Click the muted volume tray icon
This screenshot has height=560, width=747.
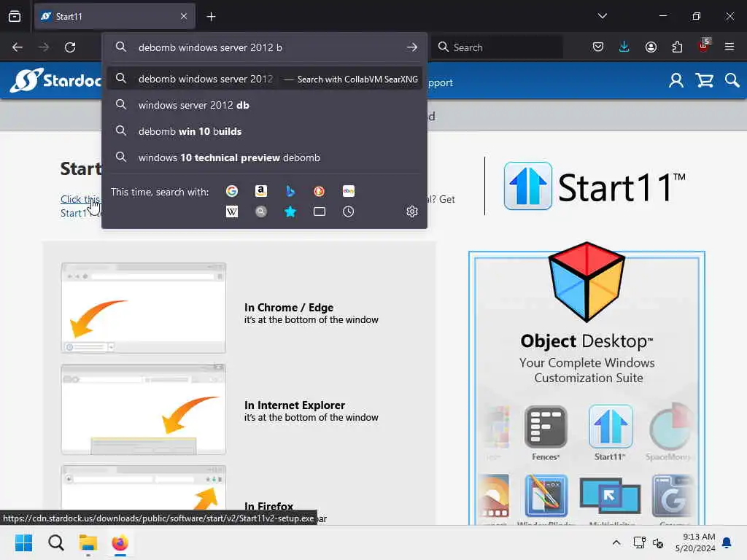tap(659, 542)
